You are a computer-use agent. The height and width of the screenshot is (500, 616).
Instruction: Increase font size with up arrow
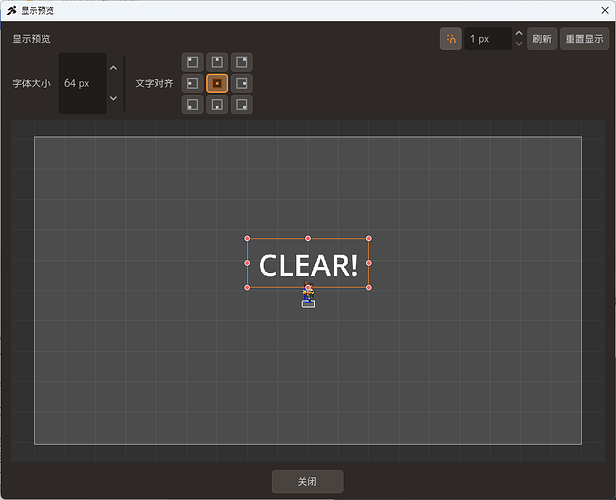(114, 68)
